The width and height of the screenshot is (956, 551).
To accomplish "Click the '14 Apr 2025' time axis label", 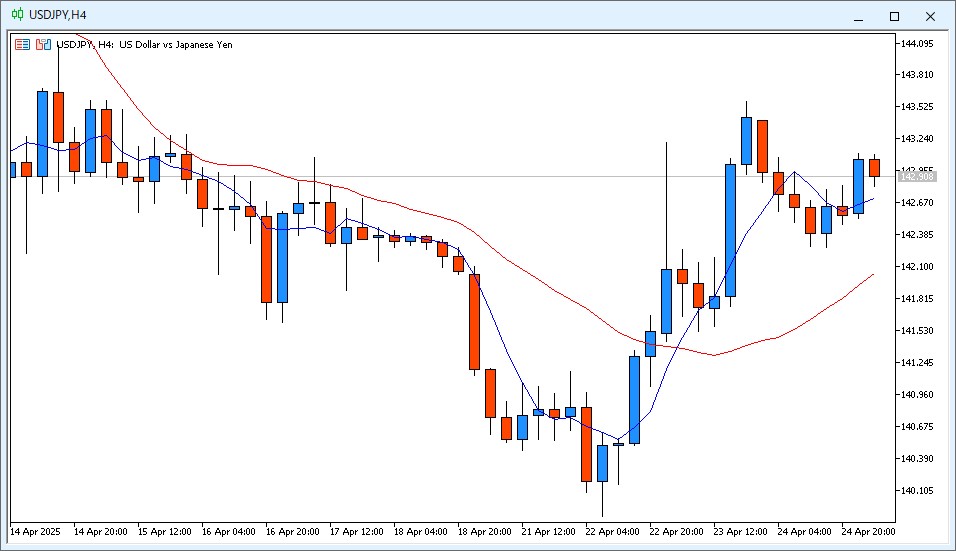I will (x=35, y=531).
